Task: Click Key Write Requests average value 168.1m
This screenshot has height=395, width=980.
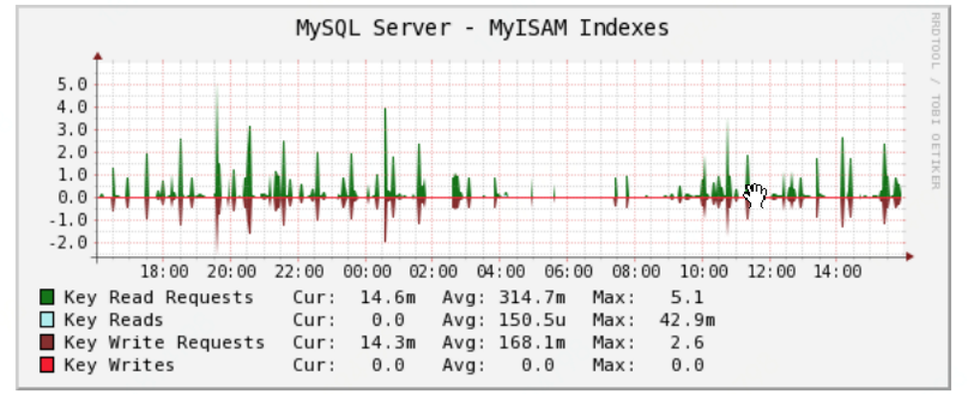Action: [532, 342]
